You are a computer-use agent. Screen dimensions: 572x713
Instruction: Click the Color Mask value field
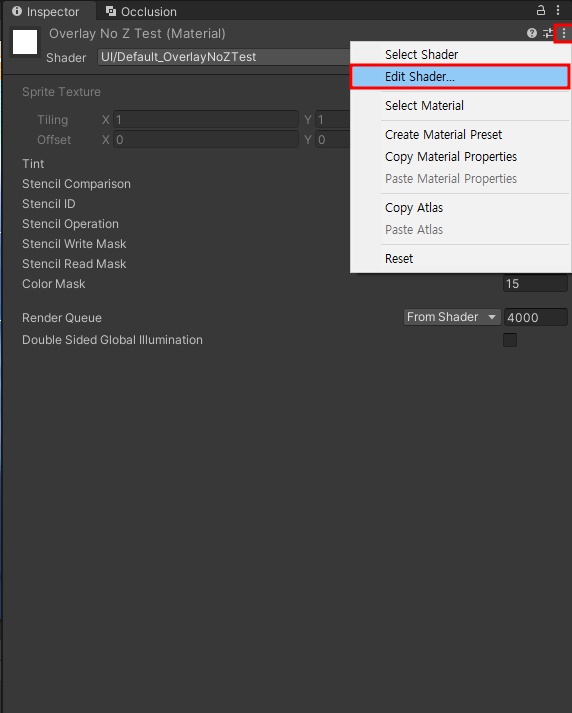[x=536, y=283]
